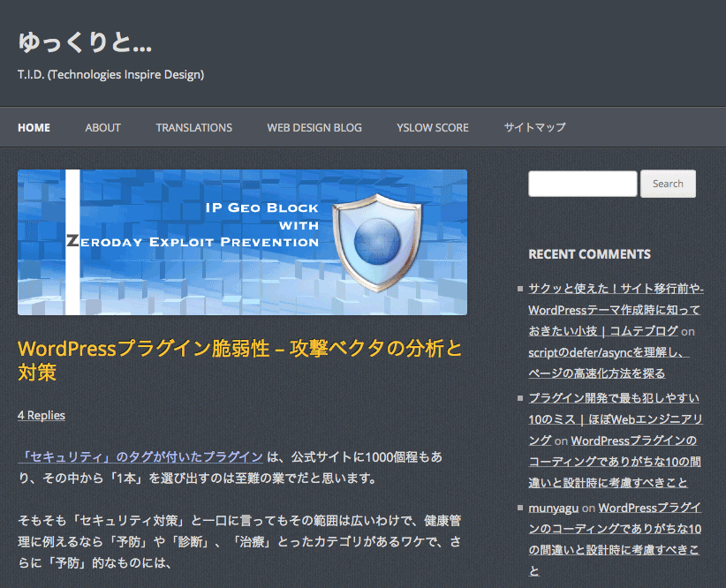The width and height of the screenshot is (726, 588).
Task: Follow 「セキュリティ」のタグが付いたプラグイン link
Action: 140,457
